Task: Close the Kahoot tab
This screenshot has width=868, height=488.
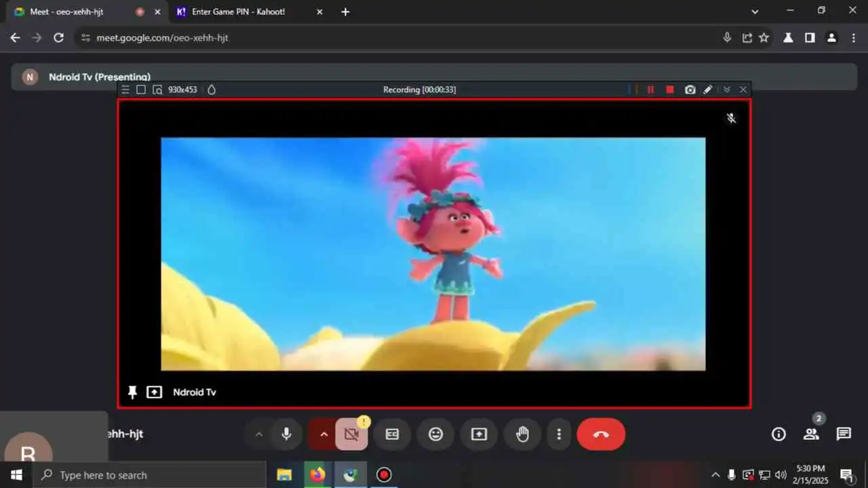Action: (319, 12)
